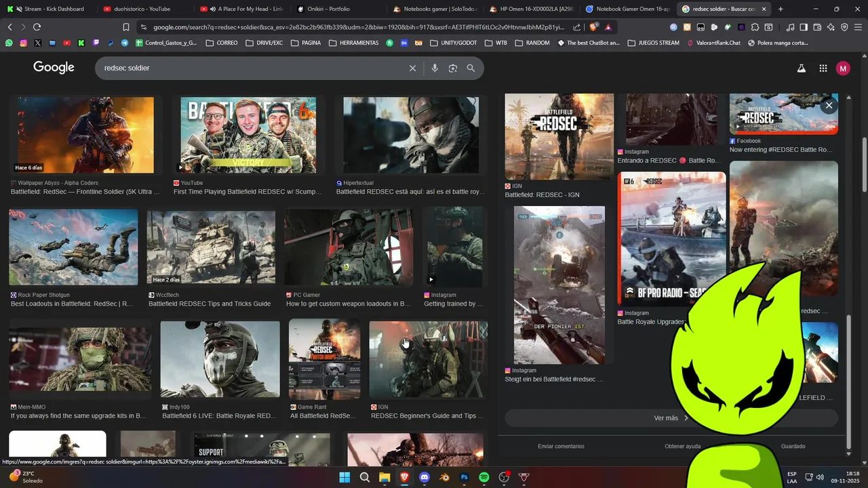Open the ValorantRank.Chat bookmark
This screenshot has height=488, width=868.
coord(713,43)
